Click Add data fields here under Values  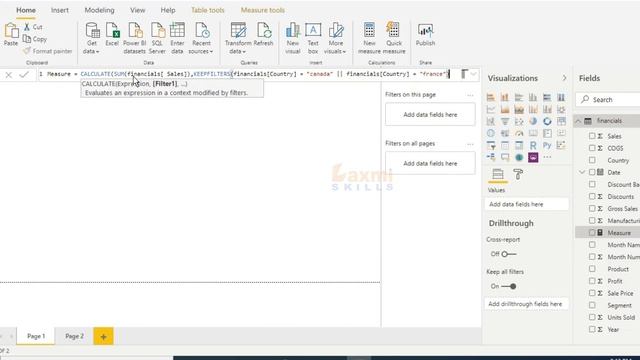coord(527,204)
